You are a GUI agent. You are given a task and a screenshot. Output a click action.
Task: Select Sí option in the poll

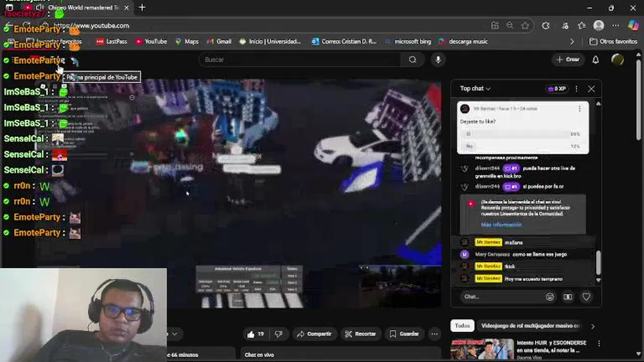[x=523, y=134]
